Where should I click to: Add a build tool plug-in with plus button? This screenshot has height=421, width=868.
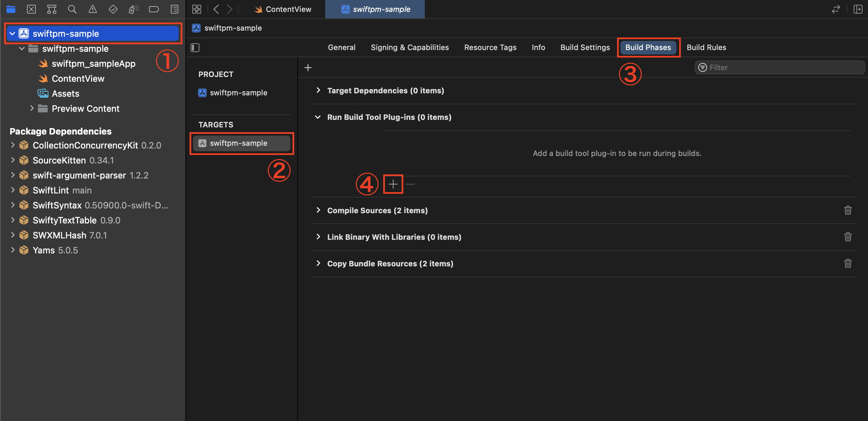(x=393, y=184)
